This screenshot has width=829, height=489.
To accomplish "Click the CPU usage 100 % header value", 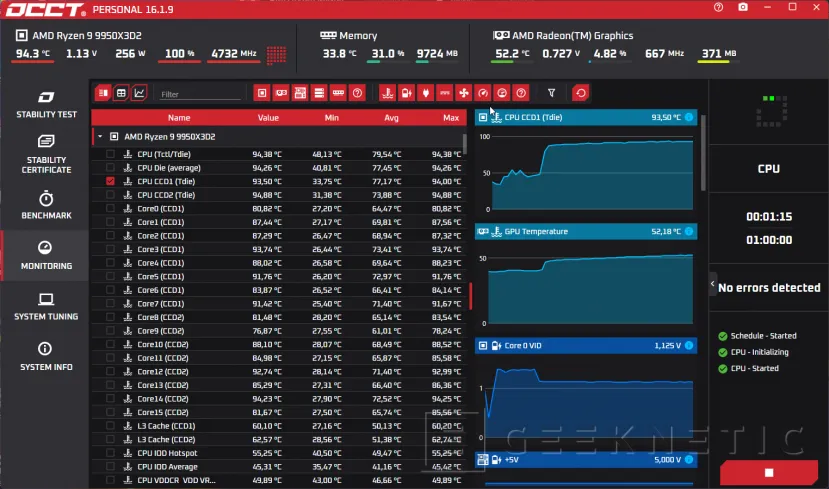I will click(179, 53).
